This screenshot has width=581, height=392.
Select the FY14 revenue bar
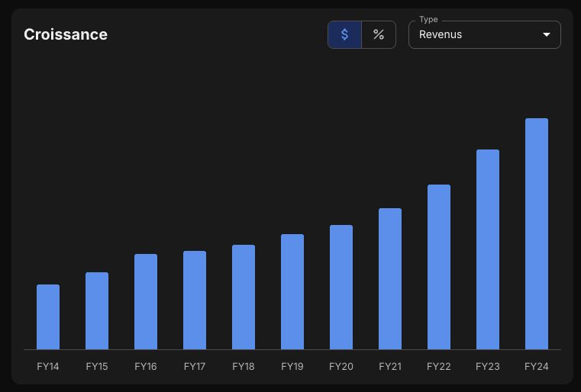click(x=48, y=316)
